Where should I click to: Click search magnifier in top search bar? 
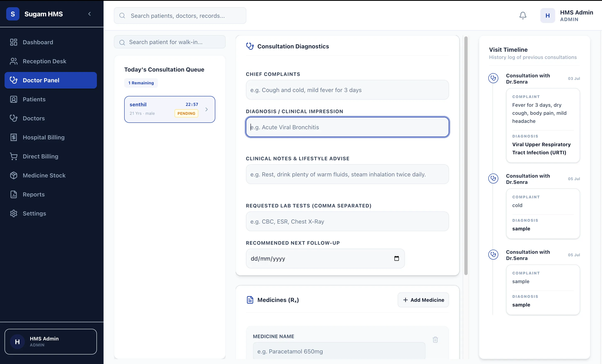[x=122, y=16]
